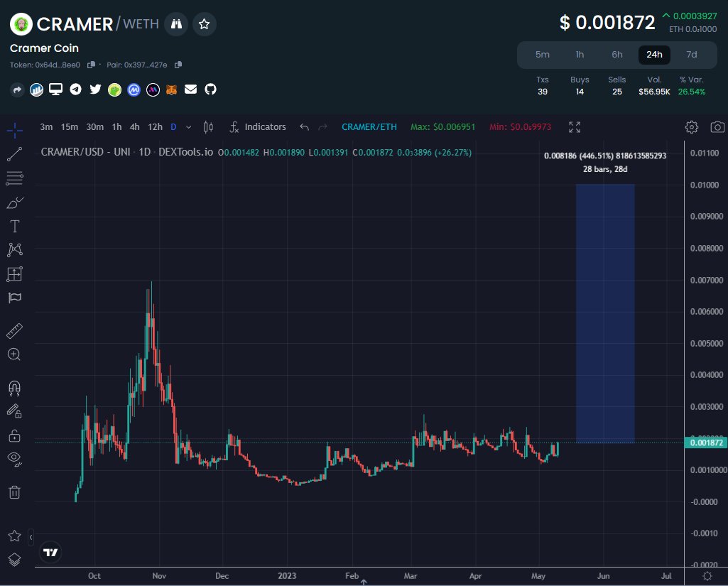Viewport: 728px width, 586px height.
Task: Switch price to CRAMER/ETH
Action: 369,126
